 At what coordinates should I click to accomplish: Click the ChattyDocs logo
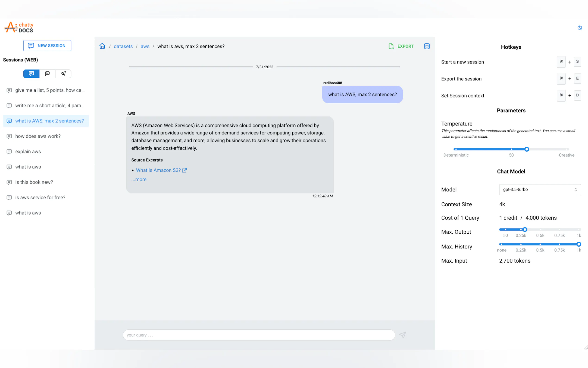click(19, 27)
